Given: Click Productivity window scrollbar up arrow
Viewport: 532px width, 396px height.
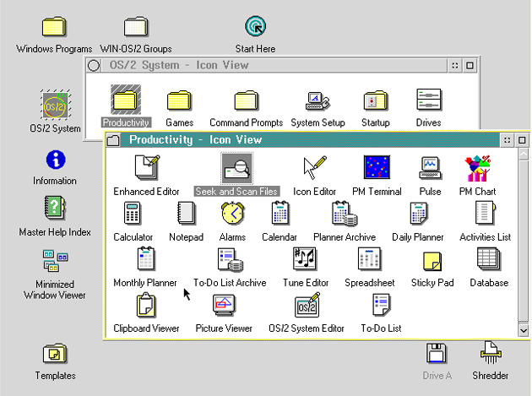Looking at the screenshot, I should pyautogui.click(x=524, y=152).
